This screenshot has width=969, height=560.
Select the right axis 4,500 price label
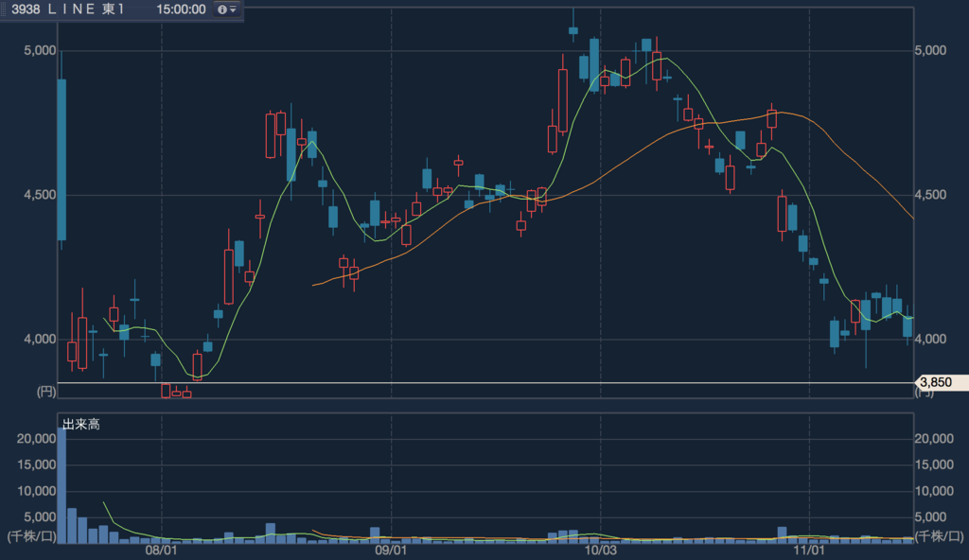click(931, 195)
